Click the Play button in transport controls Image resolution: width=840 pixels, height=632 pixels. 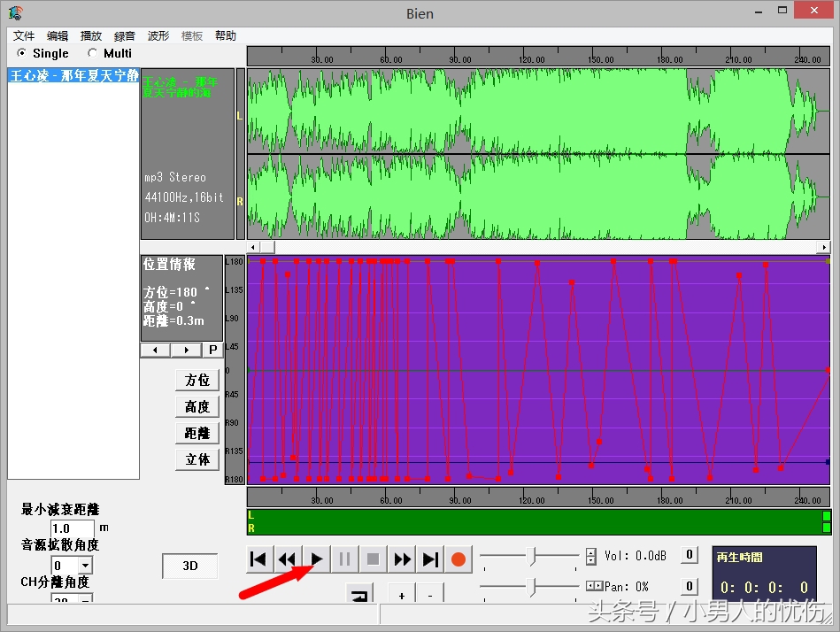[x=316, y=559]
